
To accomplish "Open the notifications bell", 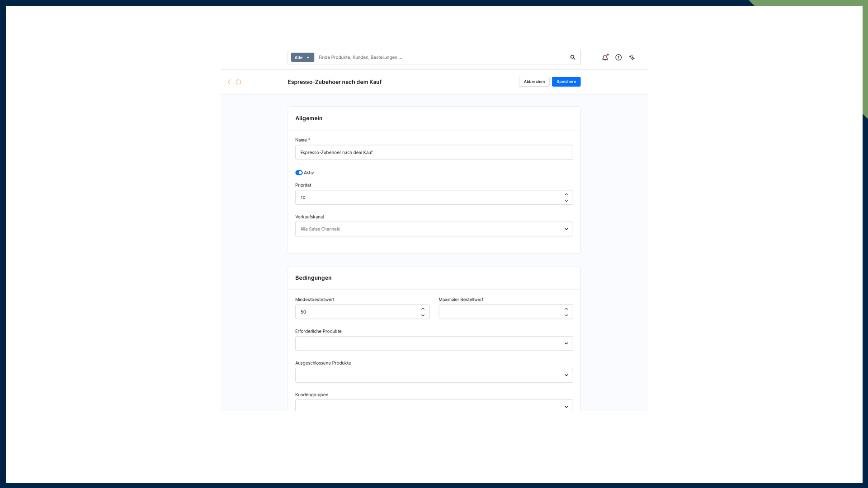I will click(605, 57).
